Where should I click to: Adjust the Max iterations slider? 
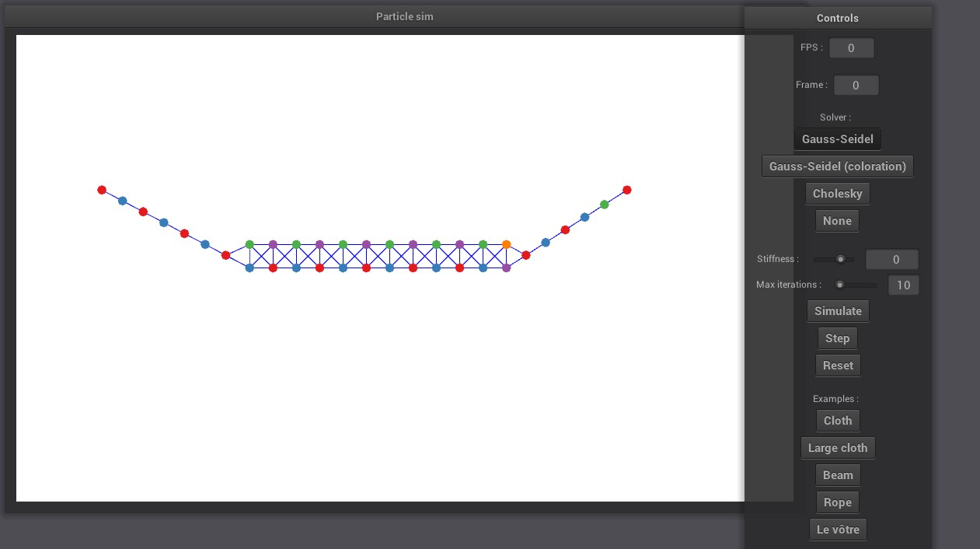click(x=839, y=285)
